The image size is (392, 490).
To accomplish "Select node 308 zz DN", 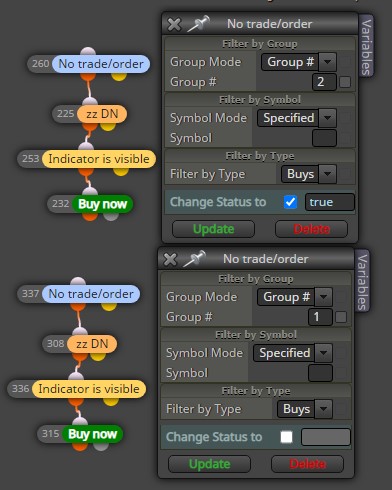I will click(92, 344).
